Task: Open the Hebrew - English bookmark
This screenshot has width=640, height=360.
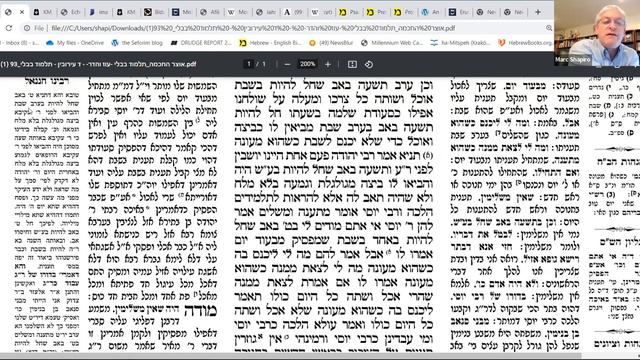Action: click(x=270, y=42)
